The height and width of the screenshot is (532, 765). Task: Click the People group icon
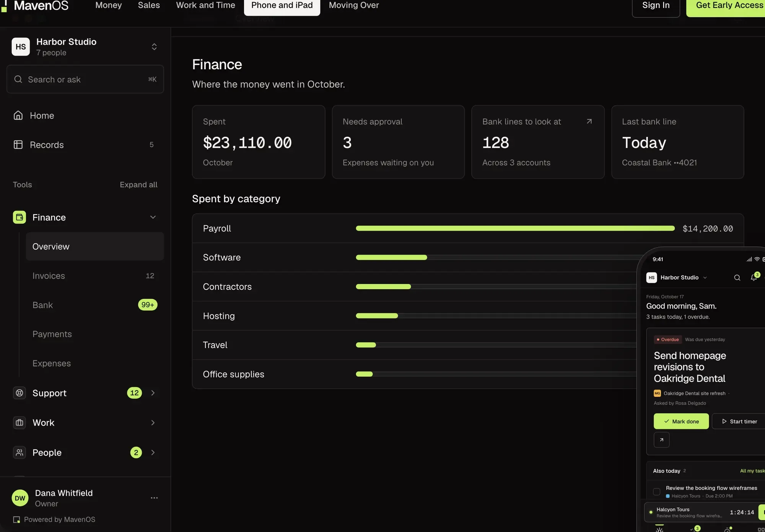pyautogui.click(x=20, y=452)
